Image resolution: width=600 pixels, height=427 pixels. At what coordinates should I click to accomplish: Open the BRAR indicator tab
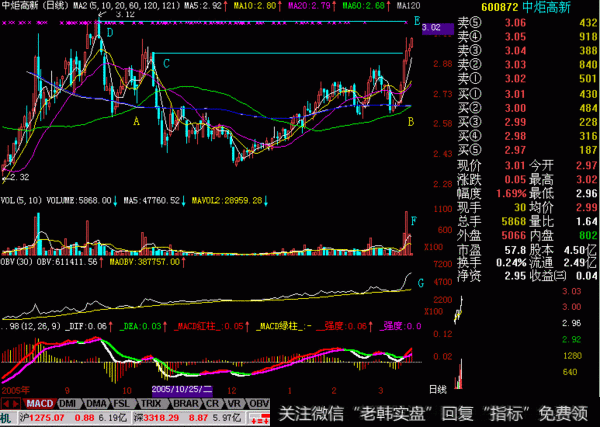pyautogui.click(x=184, y=403)
